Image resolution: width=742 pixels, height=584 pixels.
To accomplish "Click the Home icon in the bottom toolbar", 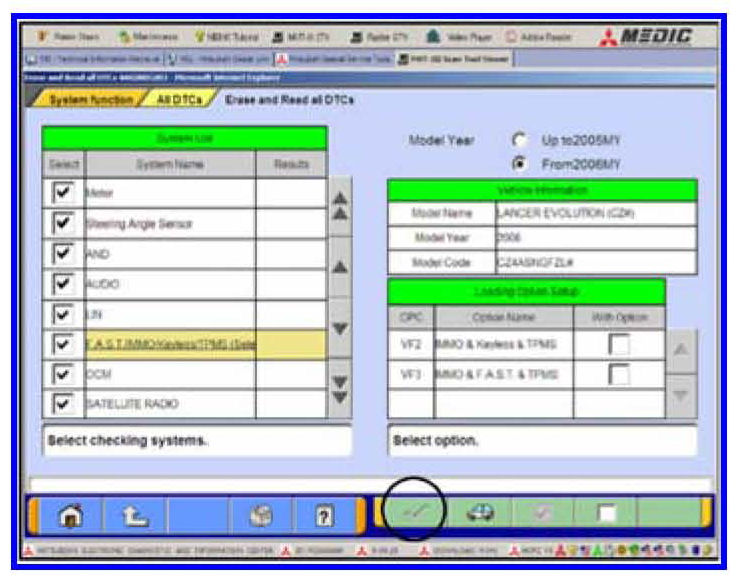I will [x=71, y=514].
